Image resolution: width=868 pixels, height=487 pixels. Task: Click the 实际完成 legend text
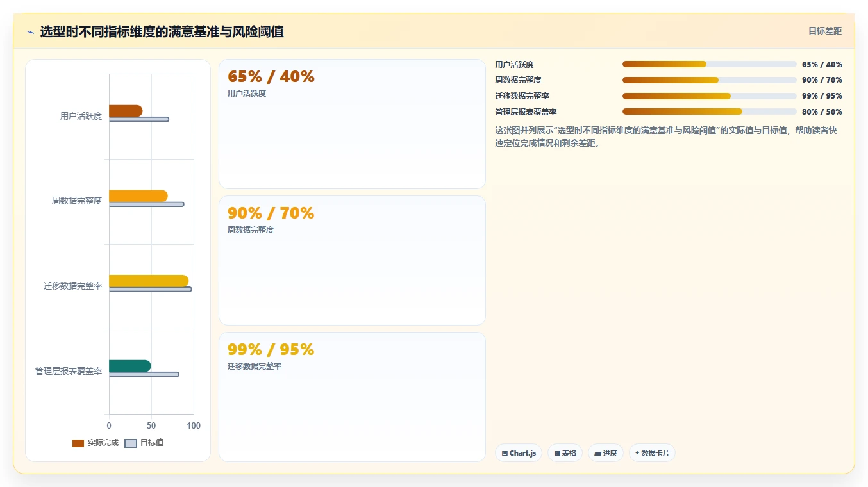[x=103, y=443]
